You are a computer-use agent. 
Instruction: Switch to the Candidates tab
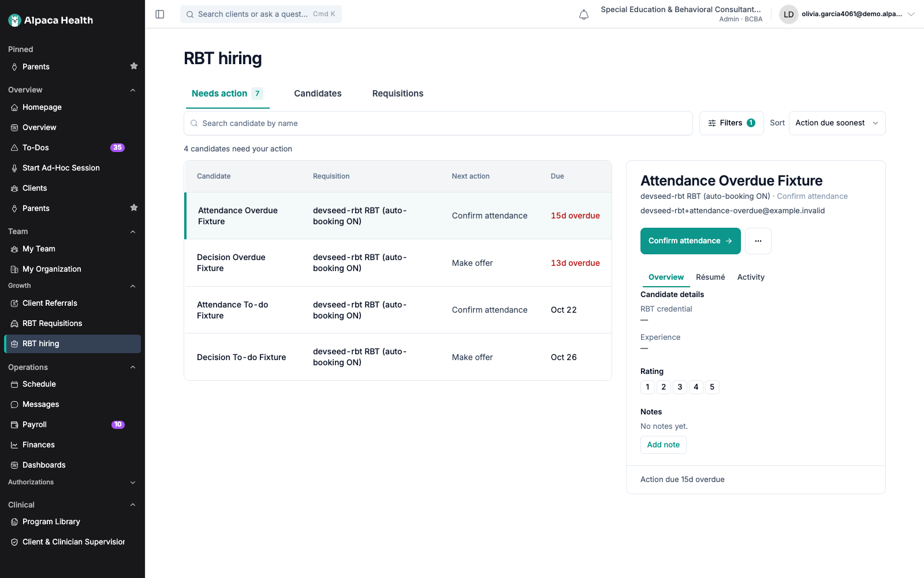[x=318, y=94]
